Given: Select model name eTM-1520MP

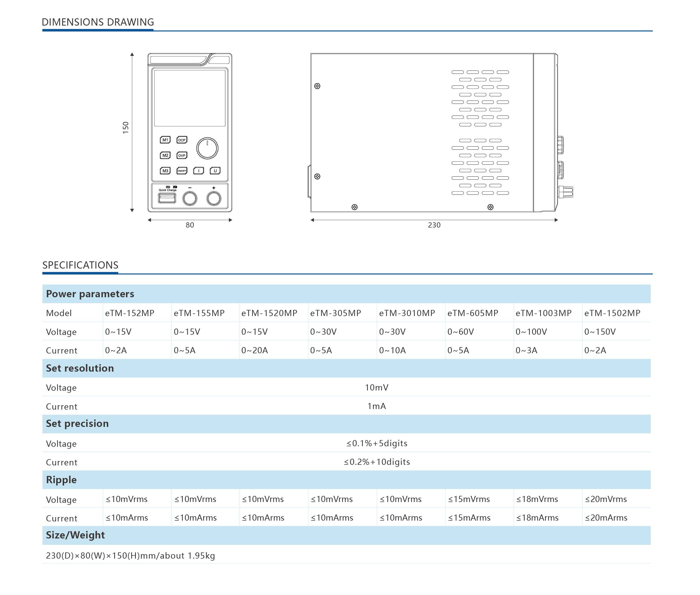Looking at the screenshot, I should point(269,313).
